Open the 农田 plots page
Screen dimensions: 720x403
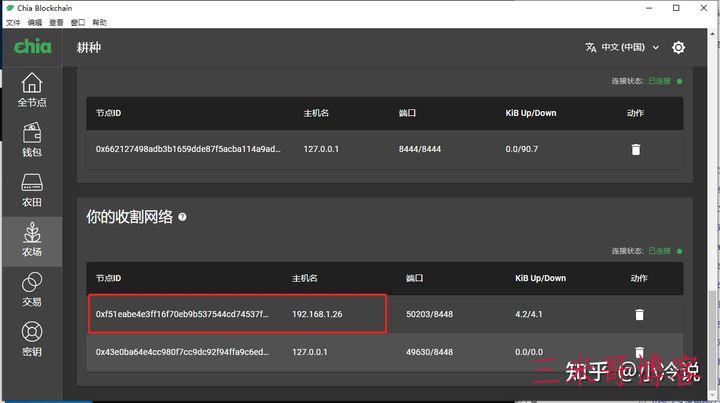coord(32,190)
